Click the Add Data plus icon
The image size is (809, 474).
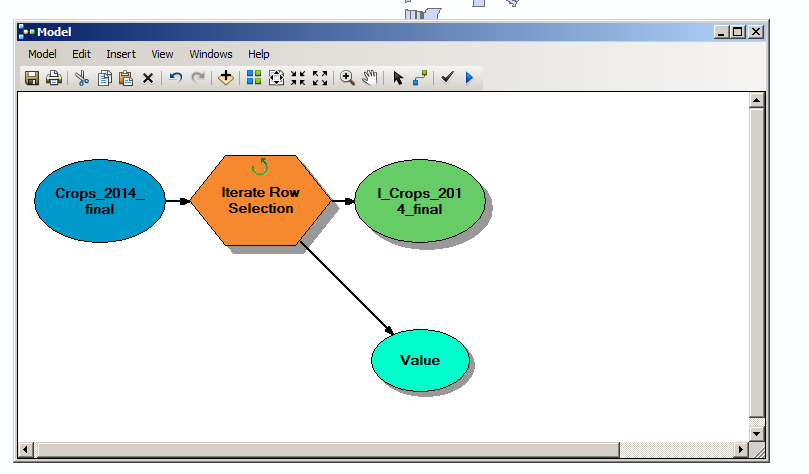[225, 78]
